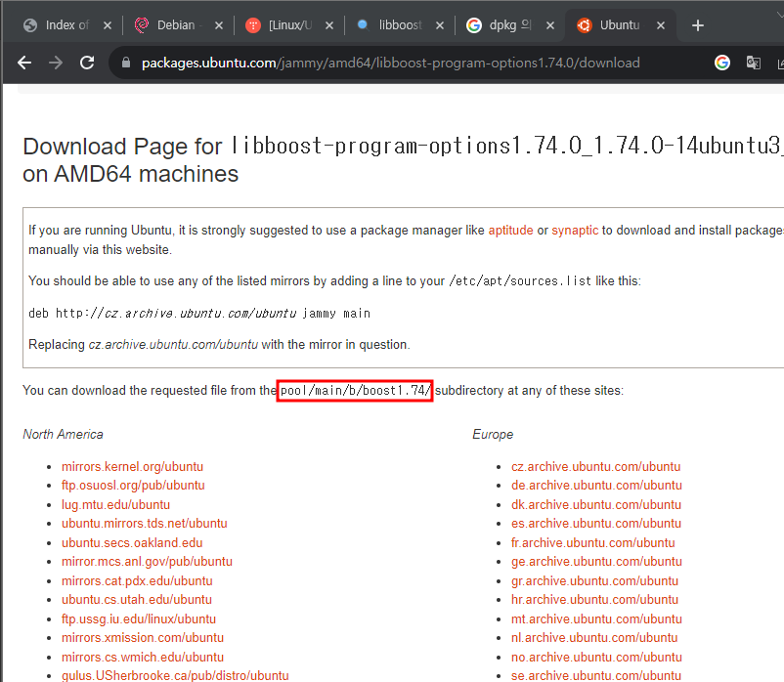Image resolution: width=784 pixels, height=682 pixels.
Task: Open mirrors.kernel.org/ubuntu mirror link
Action: [x=132, y=466]
